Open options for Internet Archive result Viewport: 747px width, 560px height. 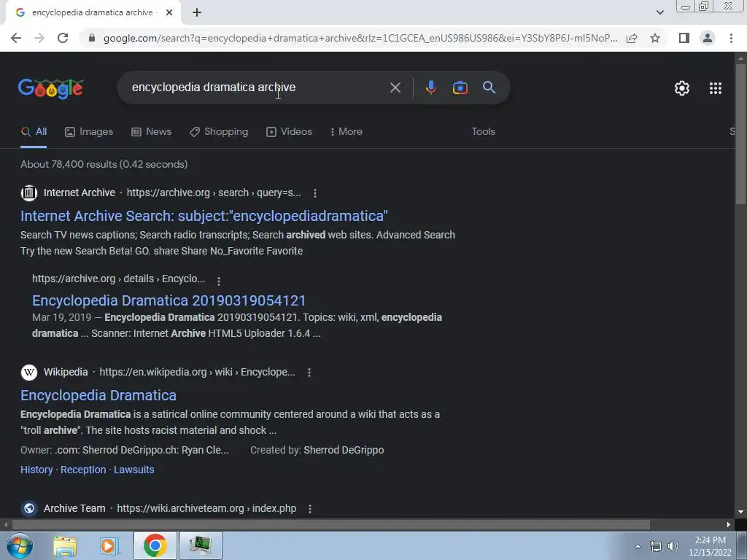[x=315, y=192]
